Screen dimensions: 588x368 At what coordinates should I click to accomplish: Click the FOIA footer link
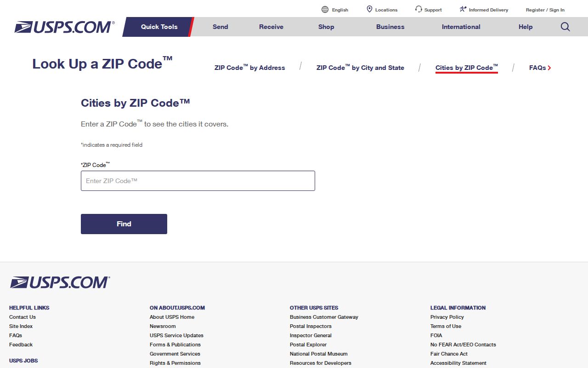point(436,335)
